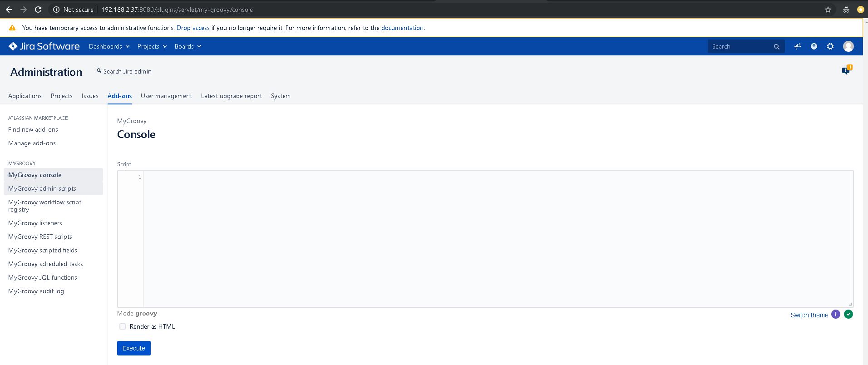
Task: Click the browser address bar URL
Action: (x=177, y=10)
